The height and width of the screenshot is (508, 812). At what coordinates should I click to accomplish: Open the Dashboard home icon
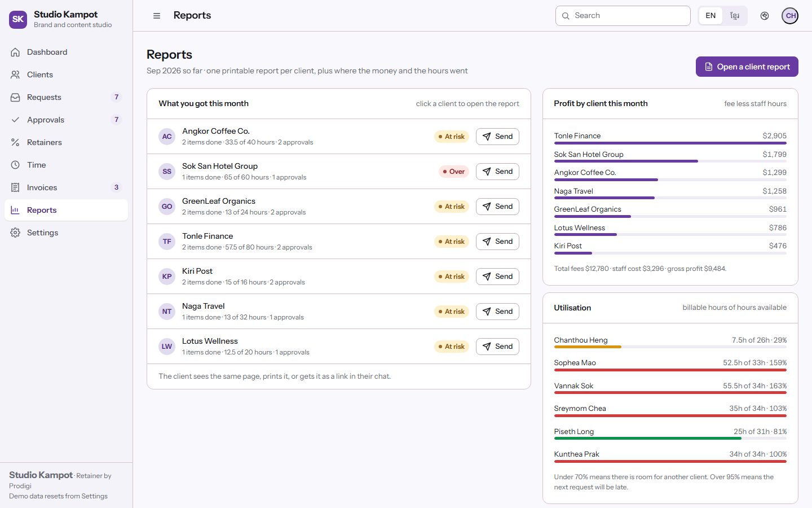point(15,52)
